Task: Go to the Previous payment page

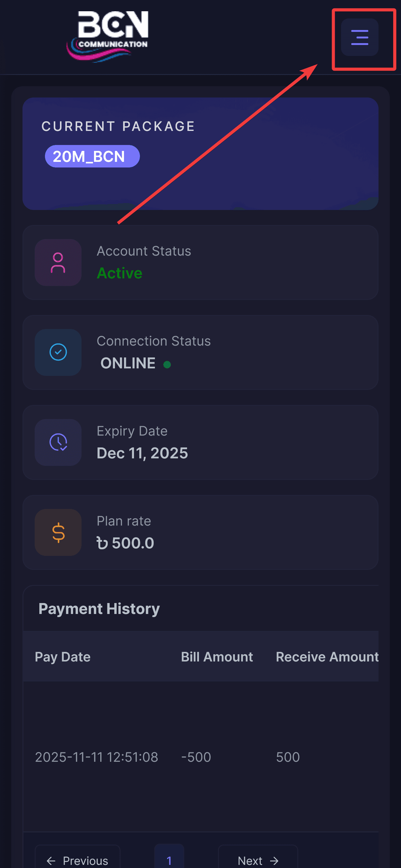Action: tap(77, 860)
